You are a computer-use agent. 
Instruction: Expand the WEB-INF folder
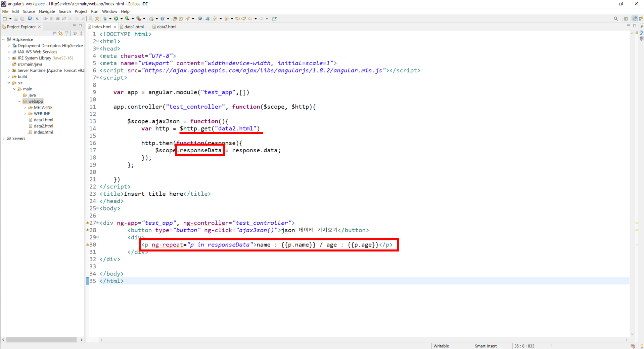(25, 114)
